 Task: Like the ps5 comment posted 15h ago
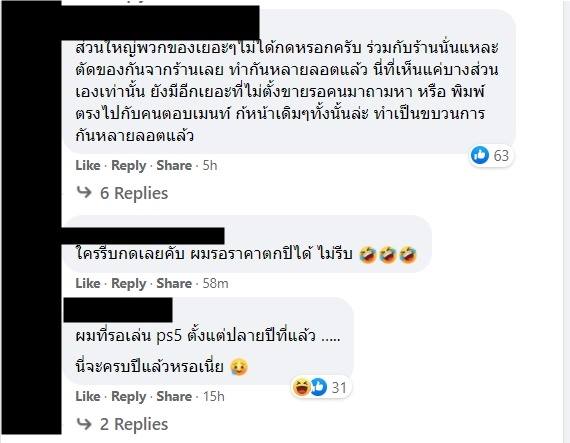coord(88,396)
